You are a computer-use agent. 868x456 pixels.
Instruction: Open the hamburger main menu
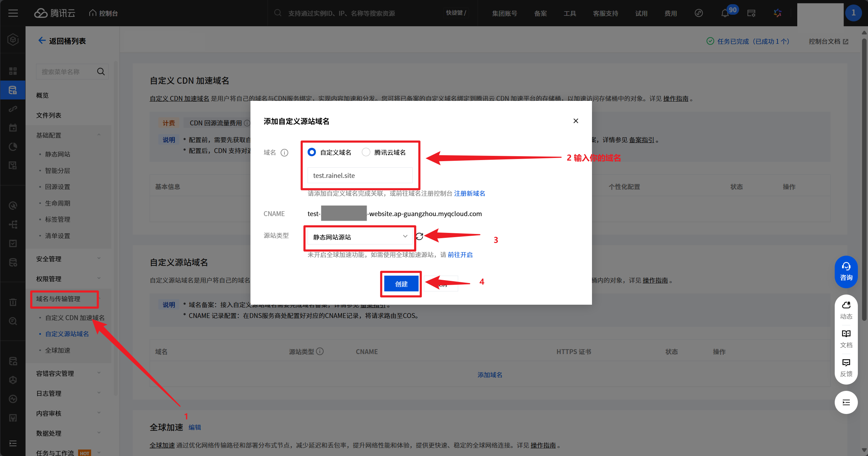(x=13, y=13)
